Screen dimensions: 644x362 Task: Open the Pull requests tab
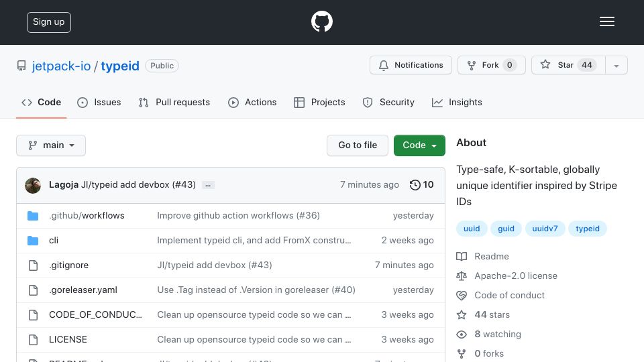(x=174, y=102)
